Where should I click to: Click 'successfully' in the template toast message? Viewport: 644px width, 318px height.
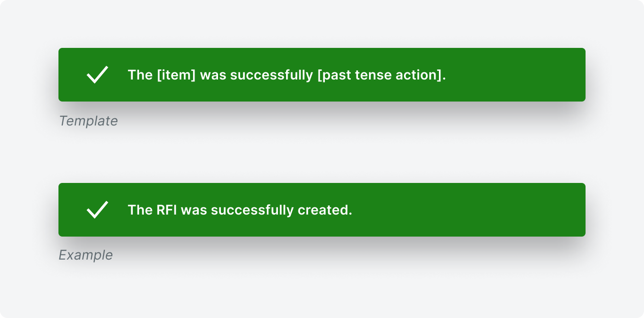272,75
